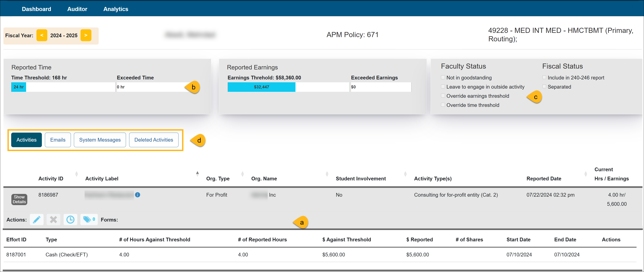Click the X delete activity icon
Viewport: 644px width, 272px height.
pyautogui.click(x=53, y=219)
